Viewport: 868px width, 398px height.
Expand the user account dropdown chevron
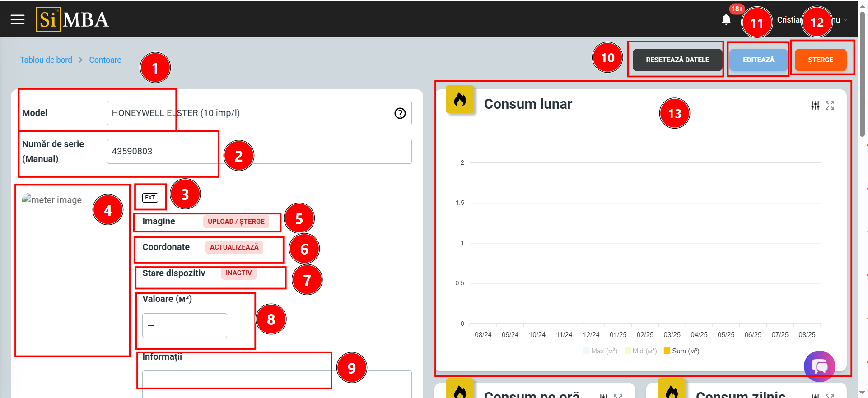[846, 20]
